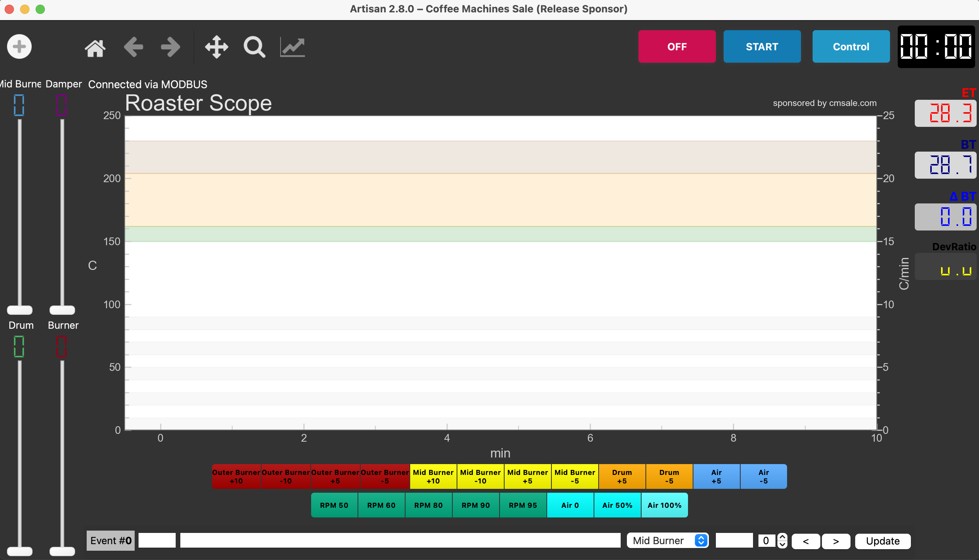
Task: Click the long event description input field
Action: click(x=400, y=541)
